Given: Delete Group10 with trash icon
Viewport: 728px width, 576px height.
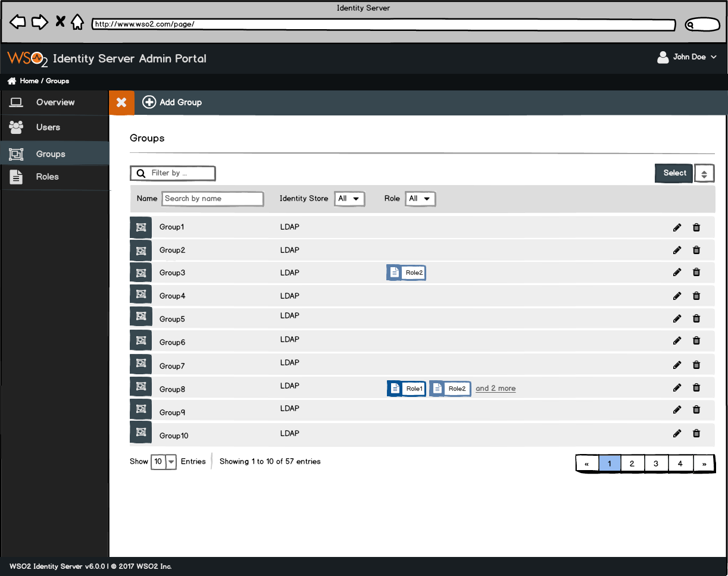Looking at the screenshot, I should pos(696,433).
